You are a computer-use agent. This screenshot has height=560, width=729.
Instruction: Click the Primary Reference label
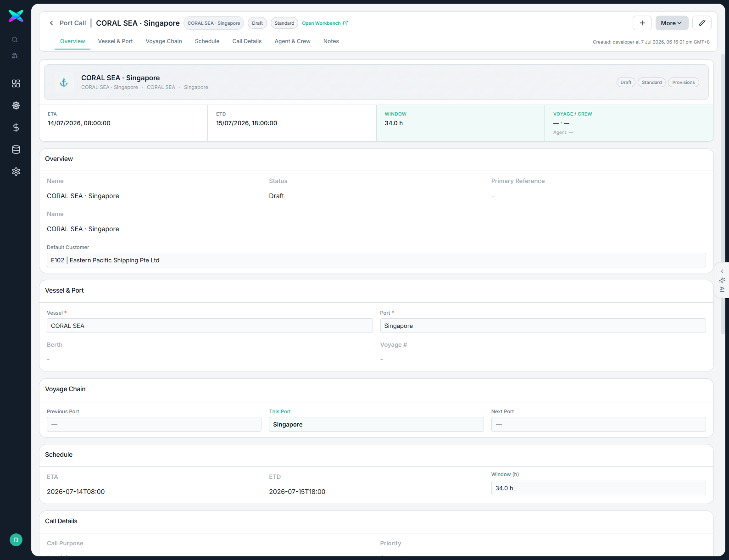point(518,181)
